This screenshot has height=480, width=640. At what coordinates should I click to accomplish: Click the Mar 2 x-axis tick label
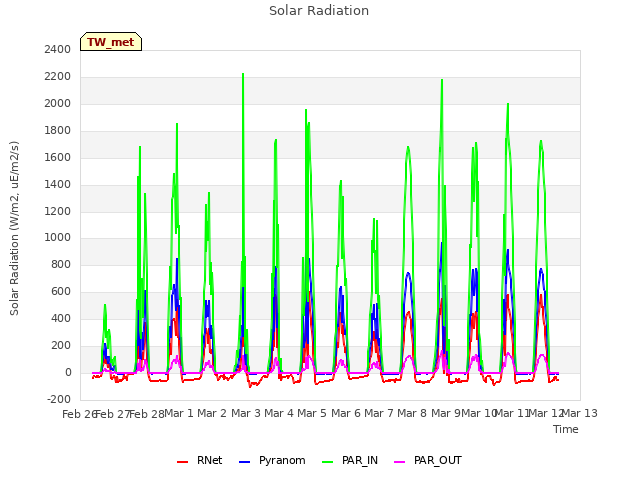[212, 413]
